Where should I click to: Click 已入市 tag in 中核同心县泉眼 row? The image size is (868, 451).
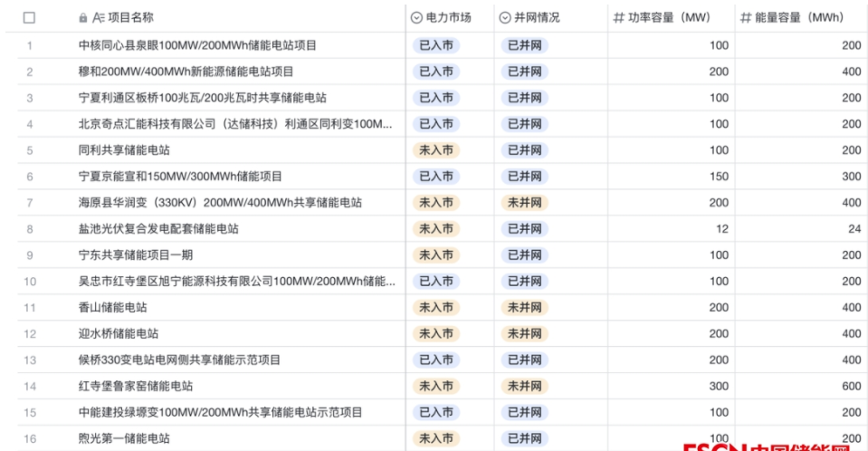coord(436,45)
